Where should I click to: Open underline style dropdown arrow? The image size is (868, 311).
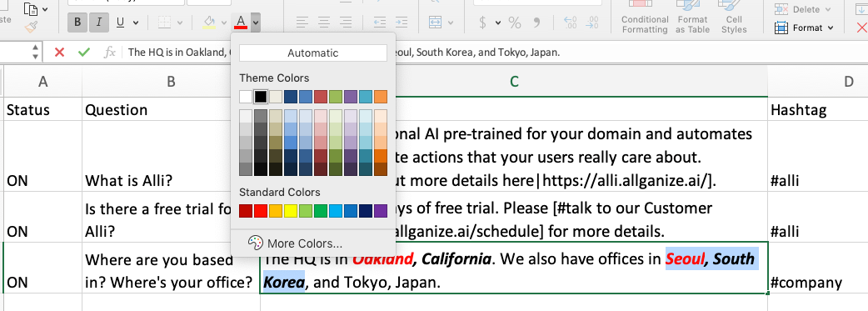(x=136, y=23)
